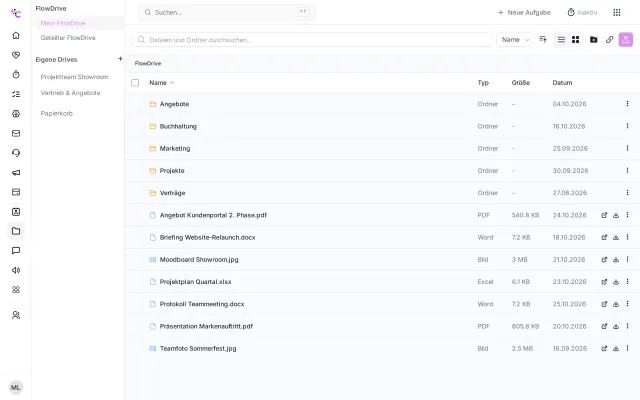Open options menu for Protokoll Teammeeting.docx

coord(627,304)
